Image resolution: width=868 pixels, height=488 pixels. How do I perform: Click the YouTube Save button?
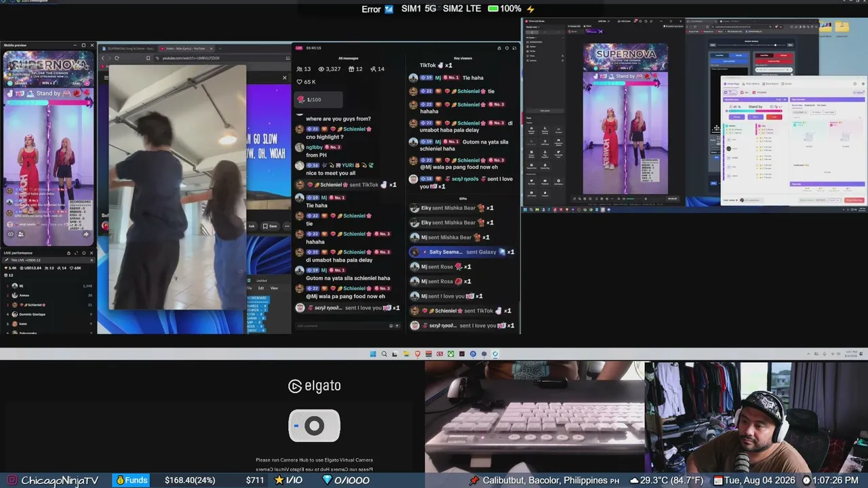tap(271, 226)
